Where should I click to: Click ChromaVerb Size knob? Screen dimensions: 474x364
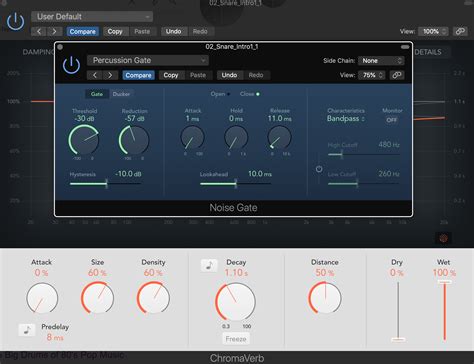coord(97,298)
